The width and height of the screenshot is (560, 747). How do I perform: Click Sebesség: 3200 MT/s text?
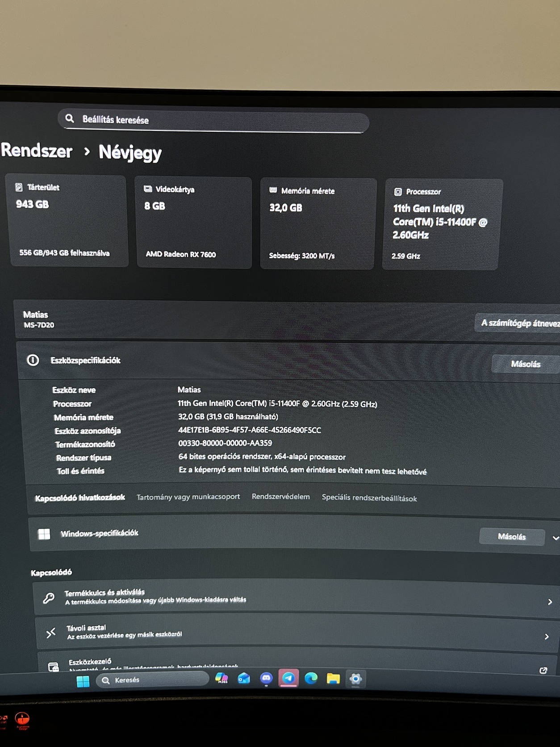(x=302, y=256)
